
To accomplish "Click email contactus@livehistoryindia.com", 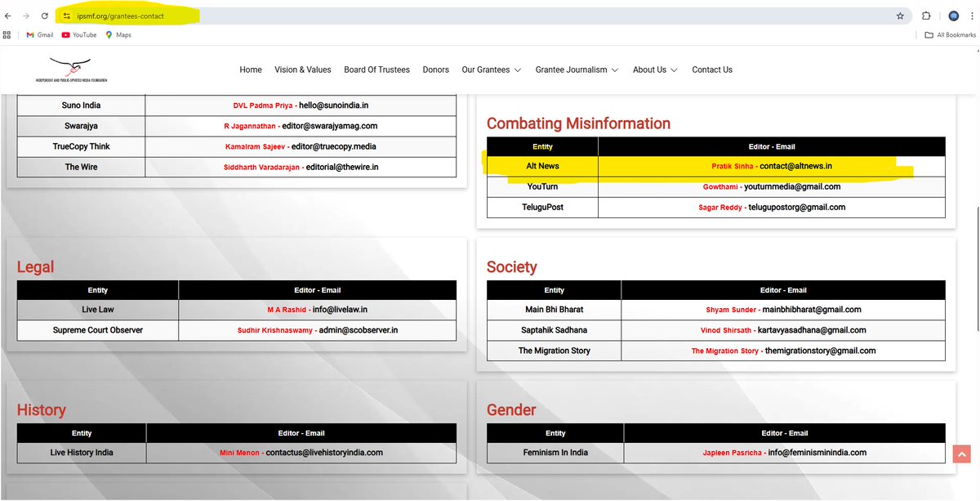I will 324,452.
